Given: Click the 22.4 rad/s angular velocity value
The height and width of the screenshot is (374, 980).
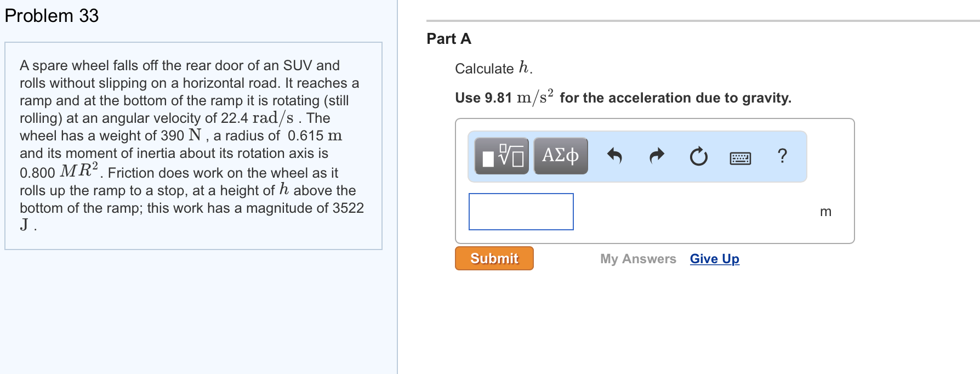Looking at the screenshot, I should [257, 118].
